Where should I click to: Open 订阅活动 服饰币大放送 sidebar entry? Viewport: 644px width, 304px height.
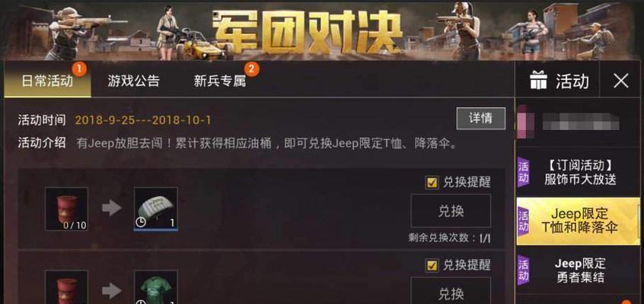click(x=579, y=172)
